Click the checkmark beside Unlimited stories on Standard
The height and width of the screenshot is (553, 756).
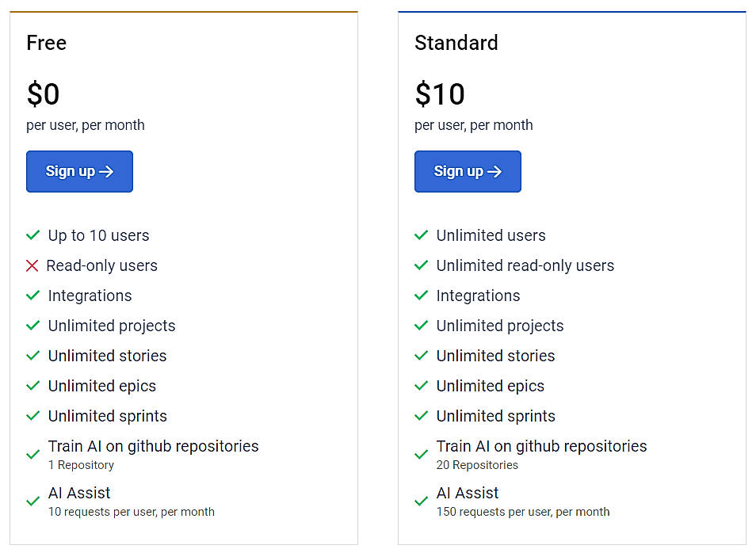[x=422, y=356]
